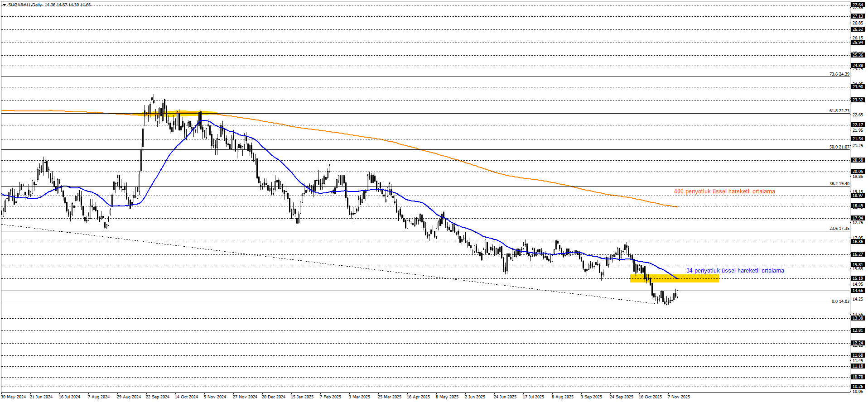Click the SUGAR#11,Daily chart title text
Viewport: 868px width, 402px height.
coord(24,5)
